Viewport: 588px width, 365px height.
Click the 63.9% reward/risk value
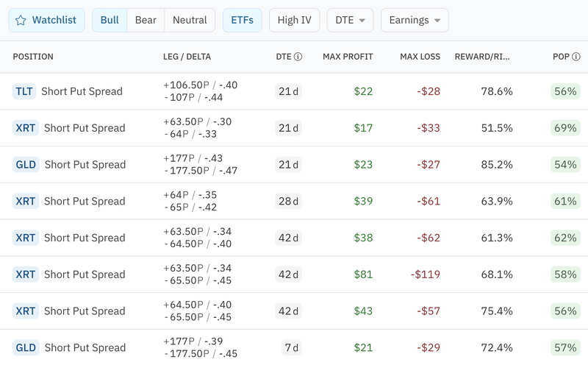(497, 202)
